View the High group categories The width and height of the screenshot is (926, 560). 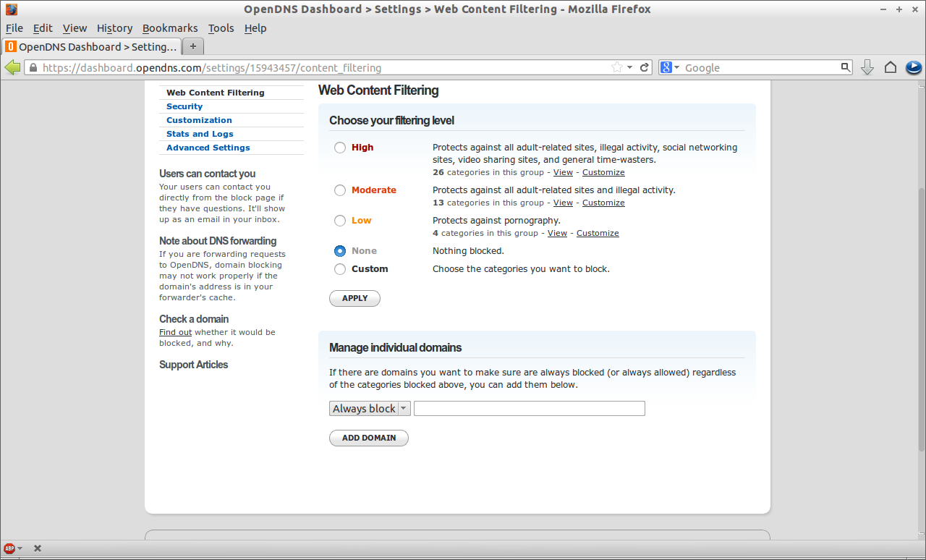(x=563, y=173)
